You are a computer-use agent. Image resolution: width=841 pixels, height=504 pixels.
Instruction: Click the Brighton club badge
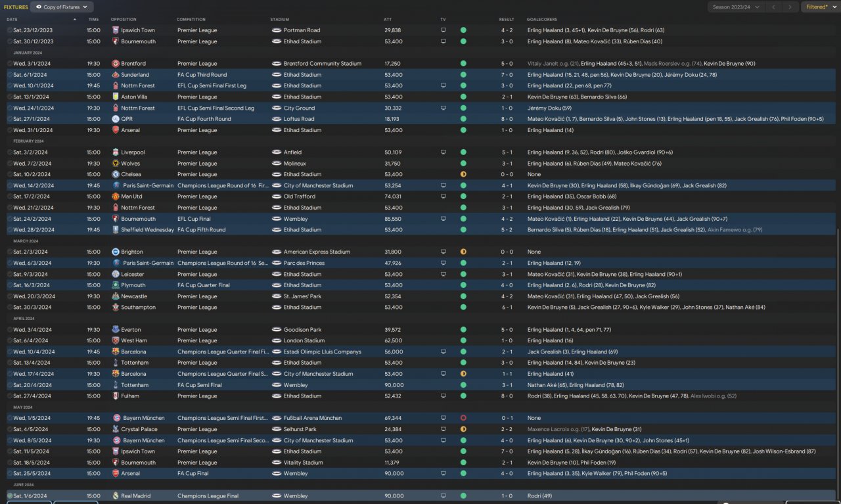click(x=116, y=252)
